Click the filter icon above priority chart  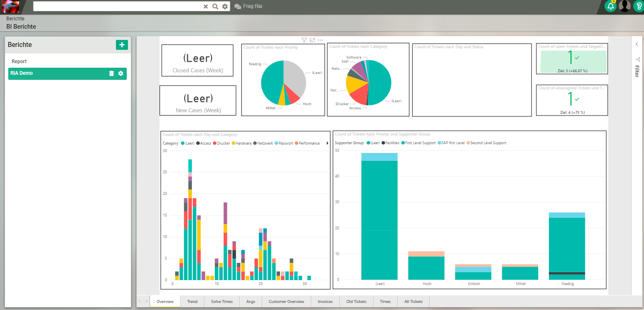tap(304, 40)
